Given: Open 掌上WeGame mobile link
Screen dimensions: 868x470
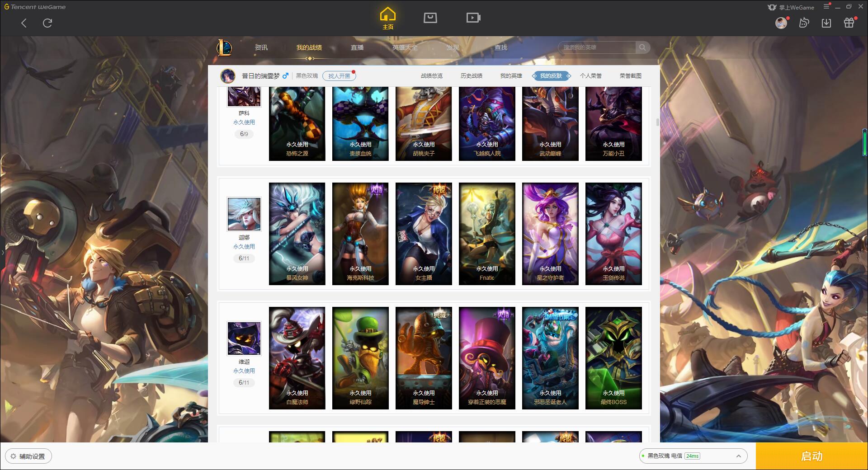Looking at the screenshot, I should click(x=791, y=7).
